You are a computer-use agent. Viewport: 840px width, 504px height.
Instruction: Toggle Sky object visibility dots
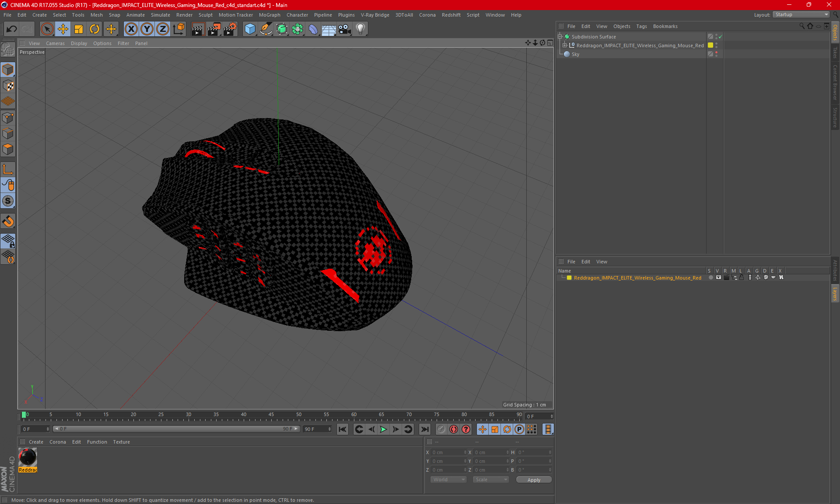point(716,54)
